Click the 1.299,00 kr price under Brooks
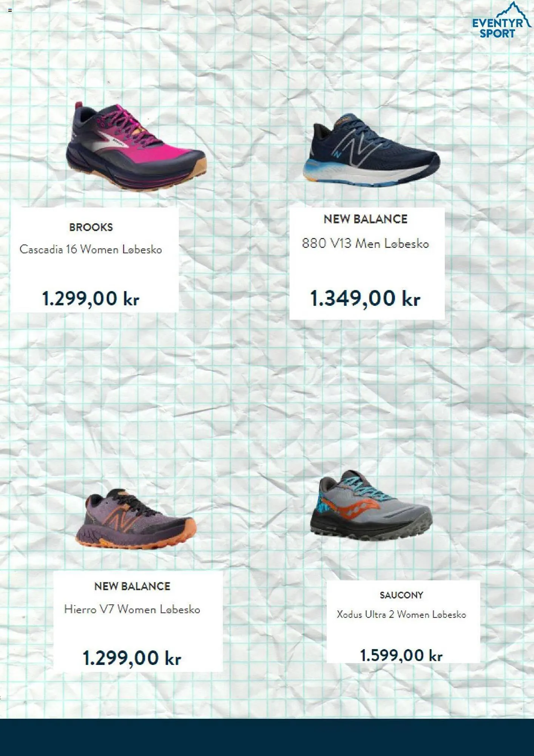534x756 pixels. 91,299
